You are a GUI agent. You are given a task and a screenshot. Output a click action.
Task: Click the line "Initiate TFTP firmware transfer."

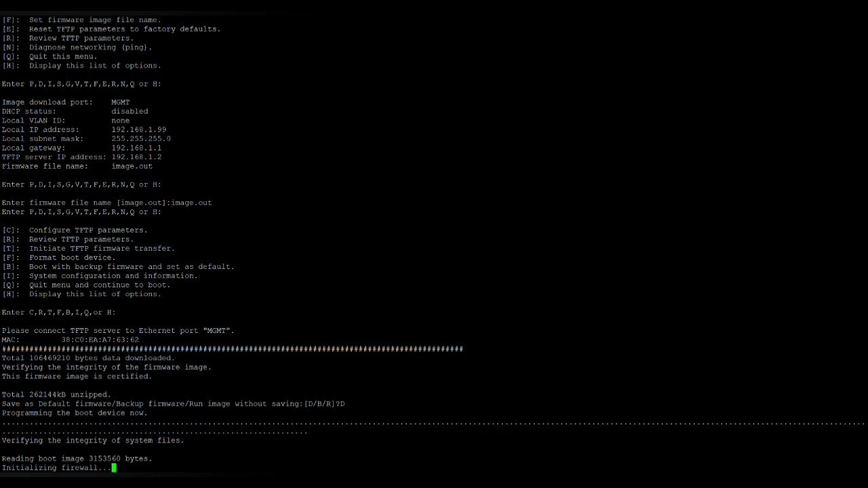[102, 249]
